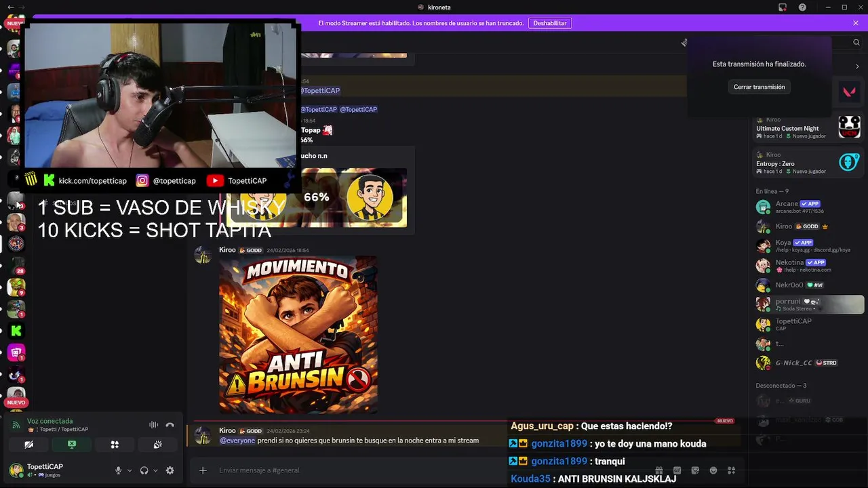Click the 66% ship result image
868x488 pixels.
pos(317,197)
